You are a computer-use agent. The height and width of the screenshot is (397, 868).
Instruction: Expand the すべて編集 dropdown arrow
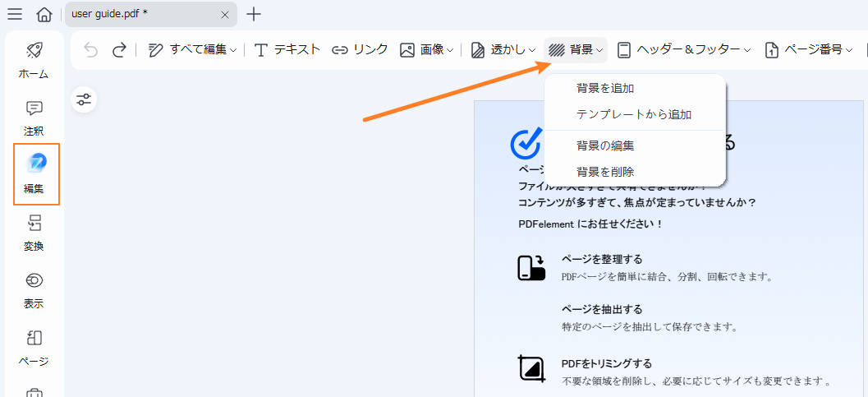tap(233, 50)
